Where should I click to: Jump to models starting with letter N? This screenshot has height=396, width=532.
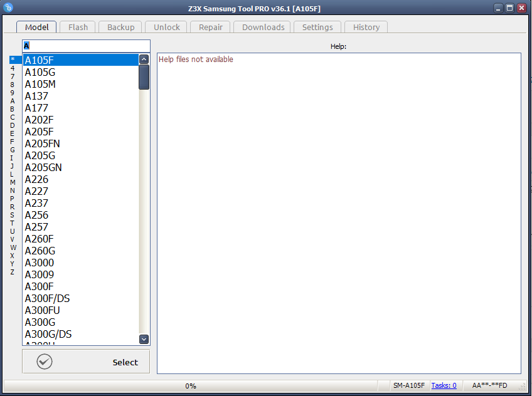(x=12, y=190)
